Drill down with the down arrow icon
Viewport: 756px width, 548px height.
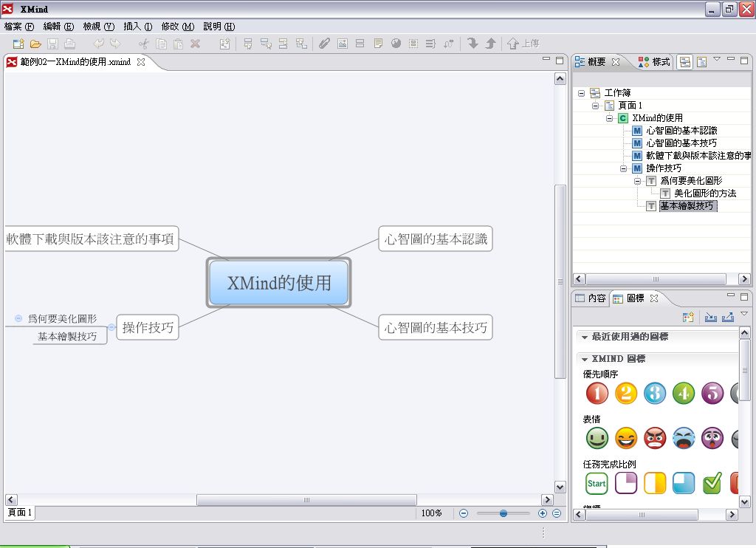[x=472, y=44]
